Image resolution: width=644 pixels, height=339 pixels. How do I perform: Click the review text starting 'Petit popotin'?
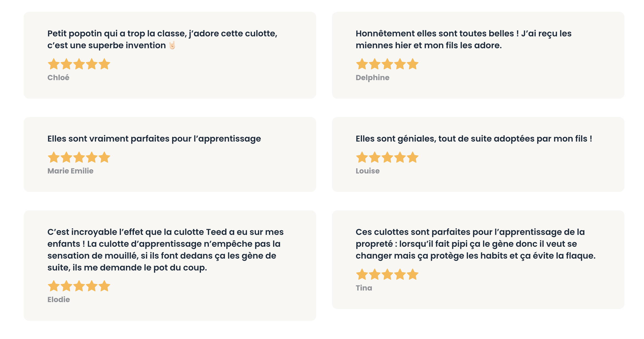(162, 39)
